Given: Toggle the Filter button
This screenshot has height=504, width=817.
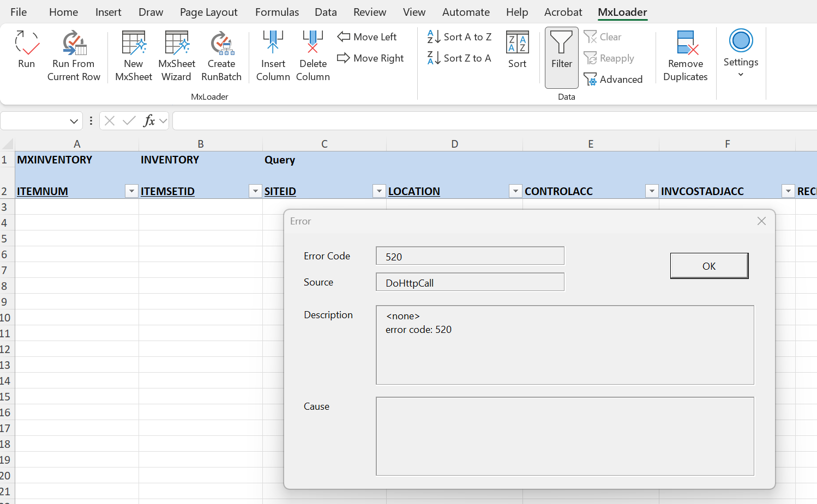Looking at the screenshot, I should [562, 57].
